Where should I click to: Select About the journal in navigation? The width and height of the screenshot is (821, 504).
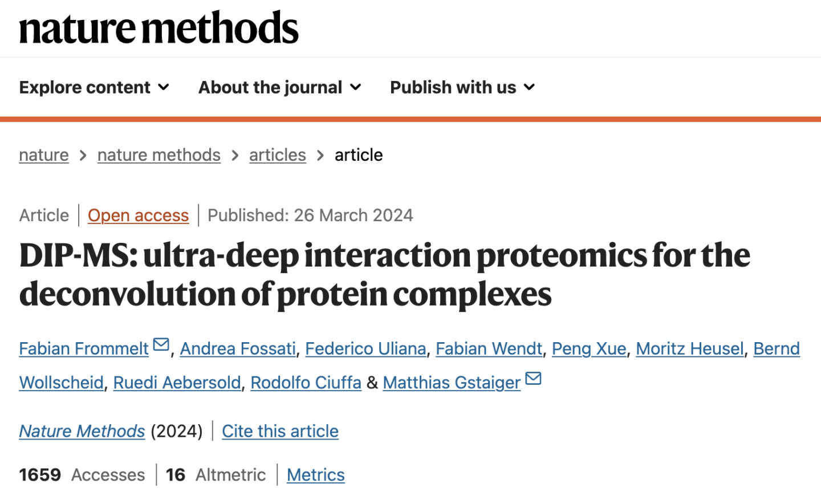[269, 87]
